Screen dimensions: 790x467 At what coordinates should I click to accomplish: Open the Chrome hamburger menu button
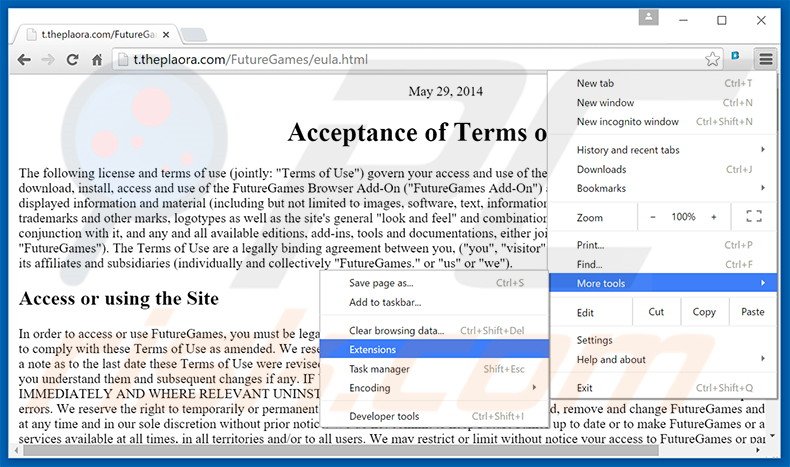pos(765,59)
